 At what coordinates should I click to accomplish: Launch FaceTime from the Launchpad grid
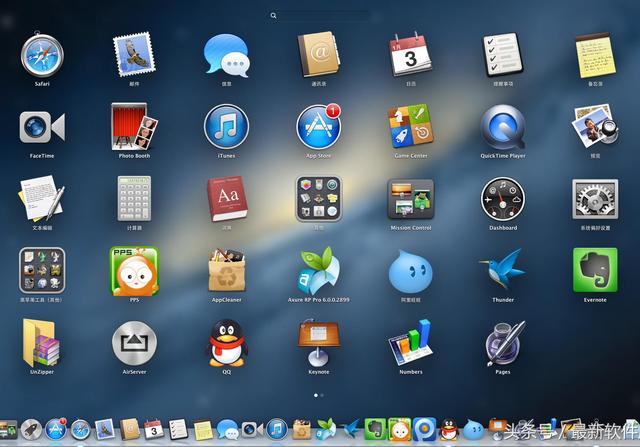(42, 127)
